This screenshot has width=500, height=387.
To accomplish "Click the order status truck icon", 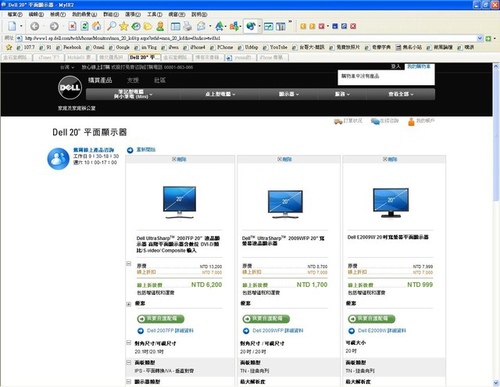I will point(338,122).
